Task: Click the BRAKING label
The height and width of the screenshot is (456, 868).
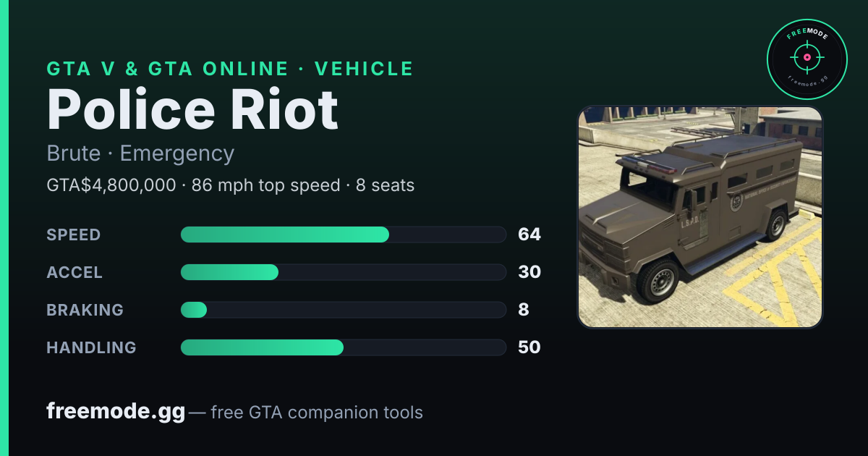Action: [x=85, y=310]
